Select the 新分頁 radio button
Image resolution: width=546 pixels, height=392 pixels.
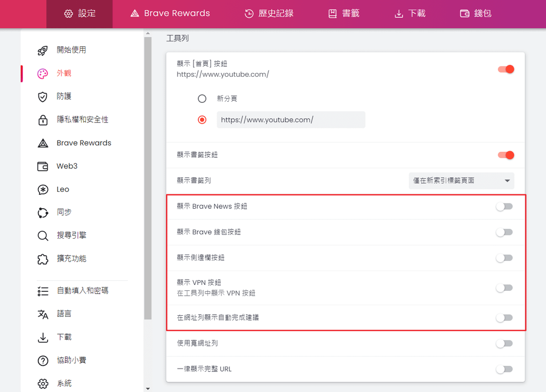tap(202, 99)
